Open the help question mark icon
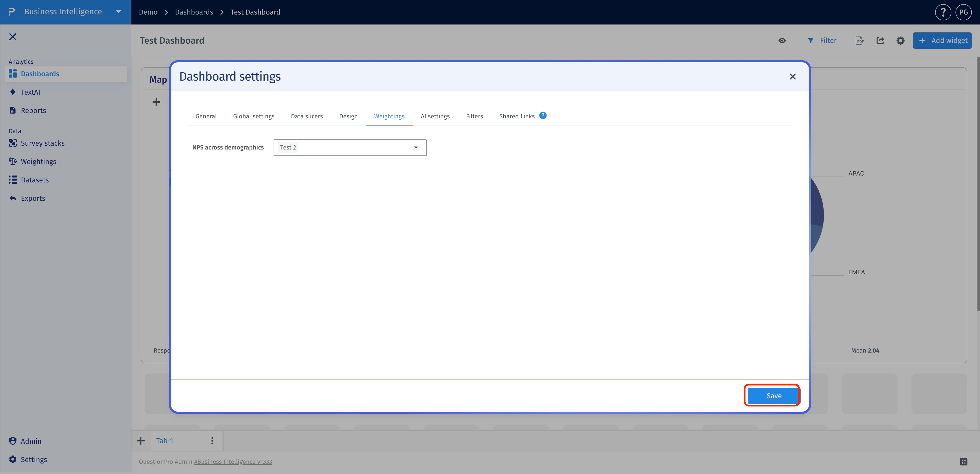The height and width of the screenshot is (474, 980). [x=943, y=12]
